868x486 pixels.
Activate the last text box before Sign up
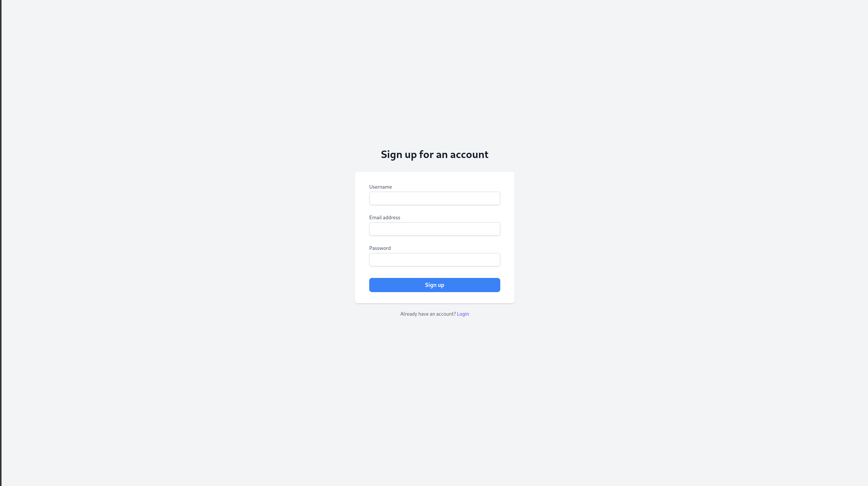click(435, 260)
